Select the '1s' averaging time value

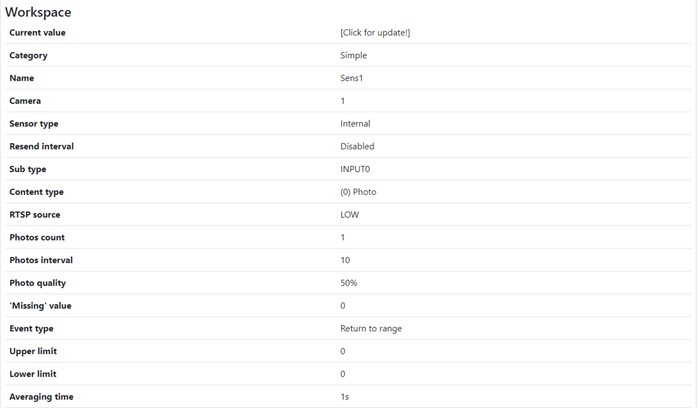345,397
